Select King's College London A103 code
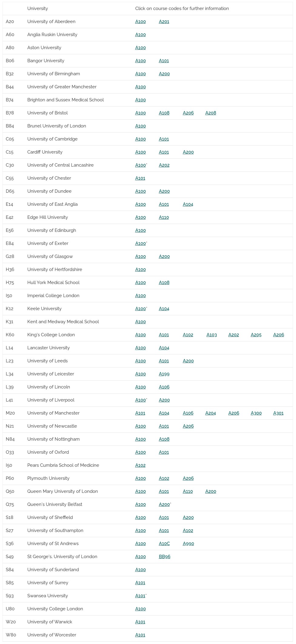The width and height of the screenshot is (296, 644). tap(212, 335)
